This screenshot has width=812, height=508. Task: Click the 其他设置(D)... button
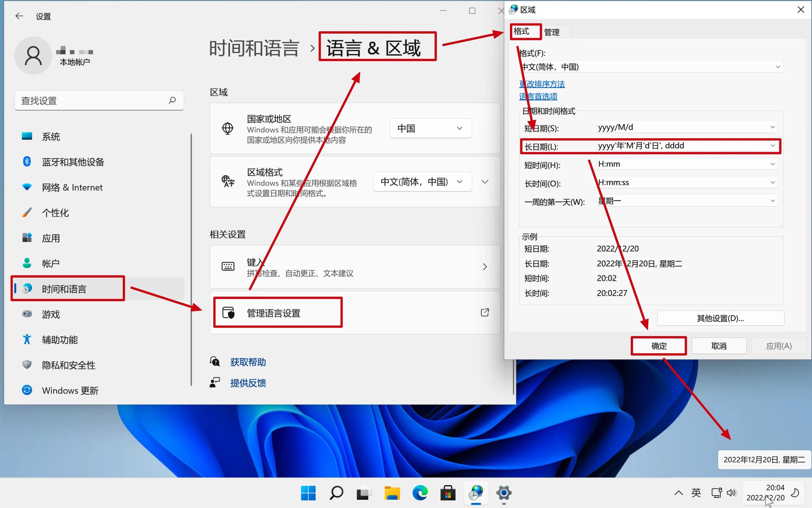pos(720,318)
